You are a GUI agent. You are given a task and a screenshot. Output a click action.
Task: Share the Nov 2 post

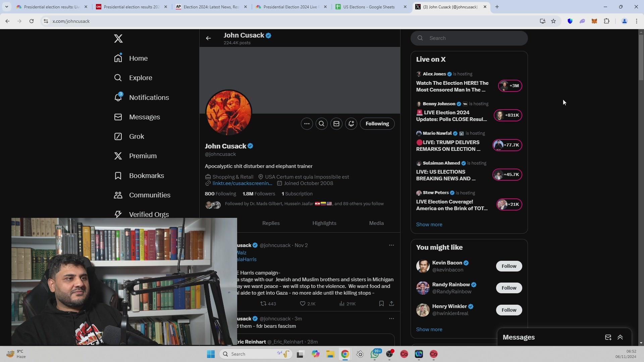pos(391,304)
